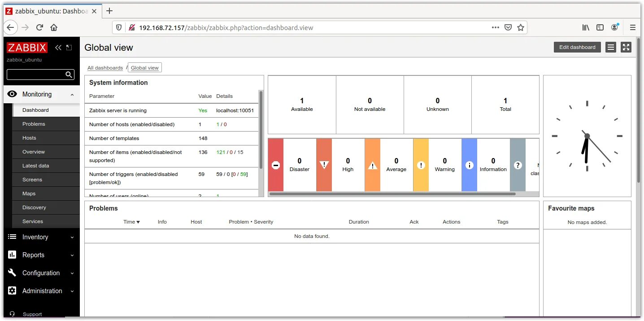Image resolution: width=644 pixels, height=321 pixels.
Task: Click severity widget horizontal scrollbar
Action: coord(392,194)
